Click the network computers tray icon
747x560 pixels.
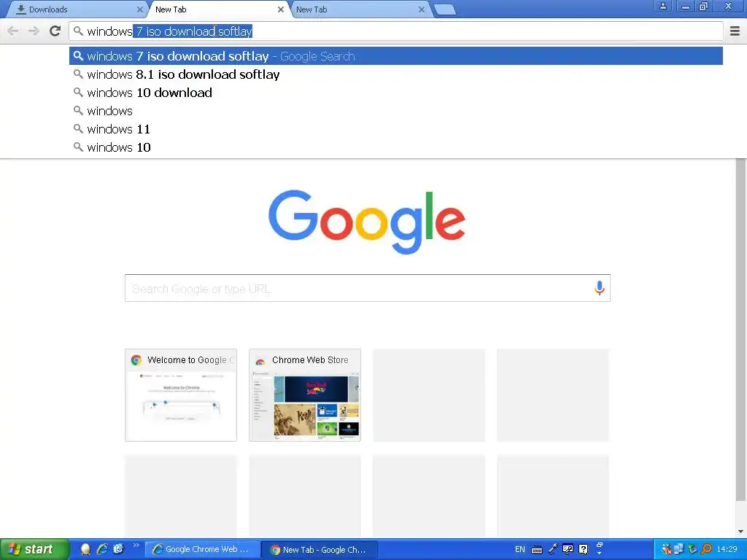678,550
